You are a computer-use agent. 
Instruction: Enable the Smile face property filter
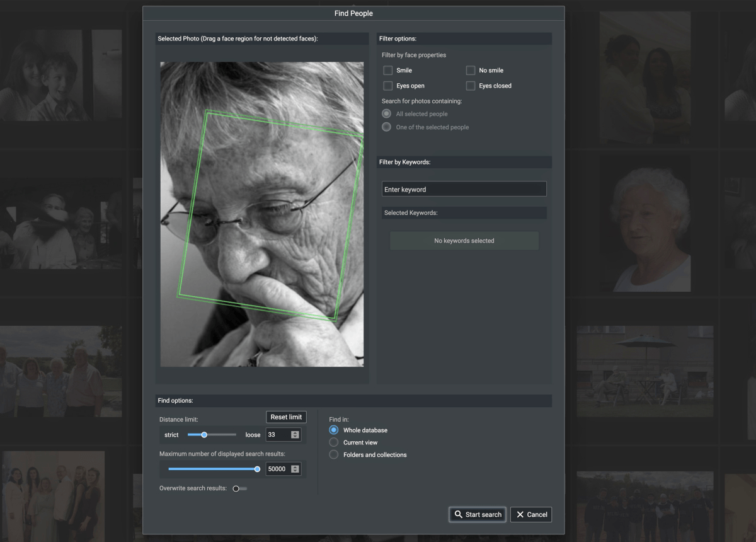tap(387, 70)
